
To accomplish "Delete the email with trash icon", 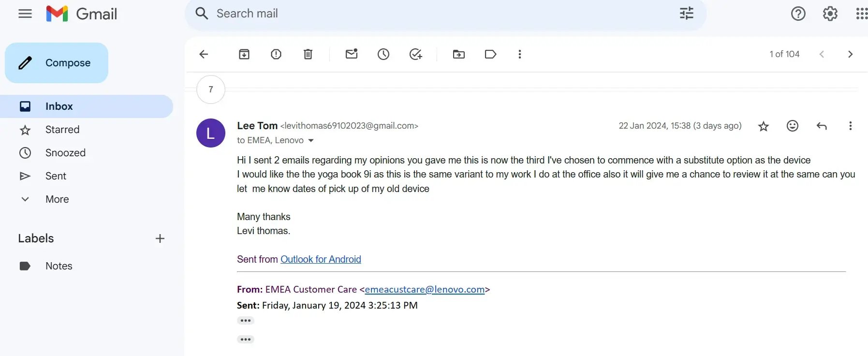I will pyautogui.click(x=308, y=54).
